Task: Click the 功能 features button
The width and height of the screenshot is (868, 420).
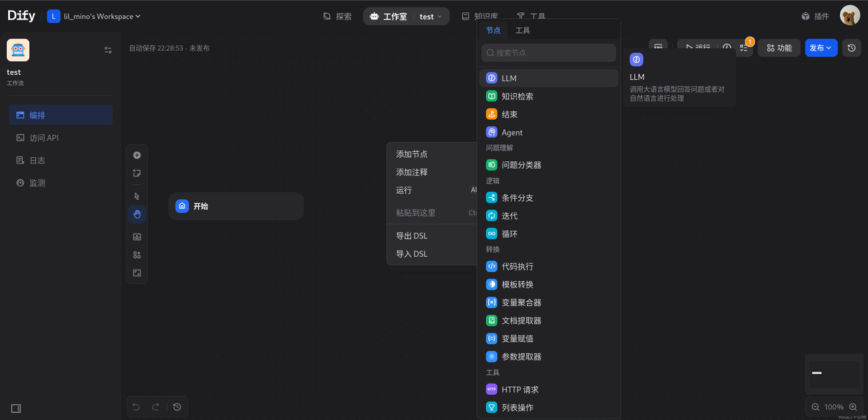Action: [x=778, y=47]
